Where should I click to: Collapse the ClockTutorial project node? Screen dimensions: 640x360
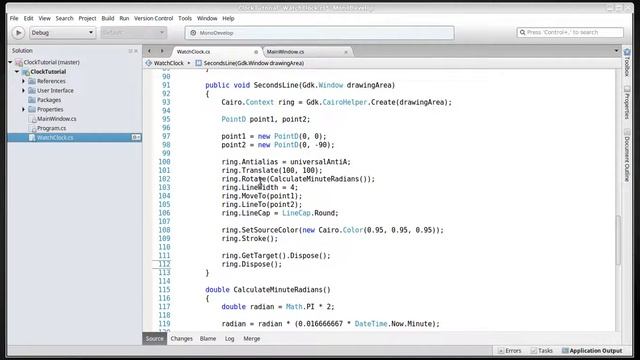click(17, 71)
